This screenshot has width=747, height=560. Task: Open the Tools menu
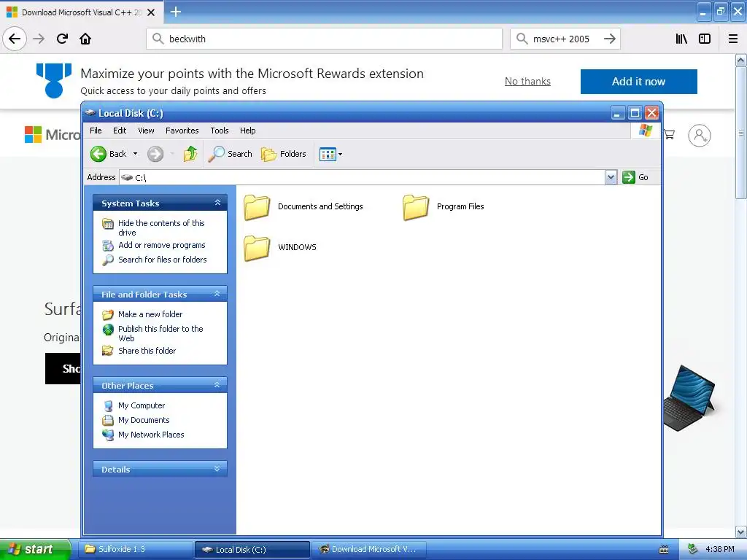220,131
